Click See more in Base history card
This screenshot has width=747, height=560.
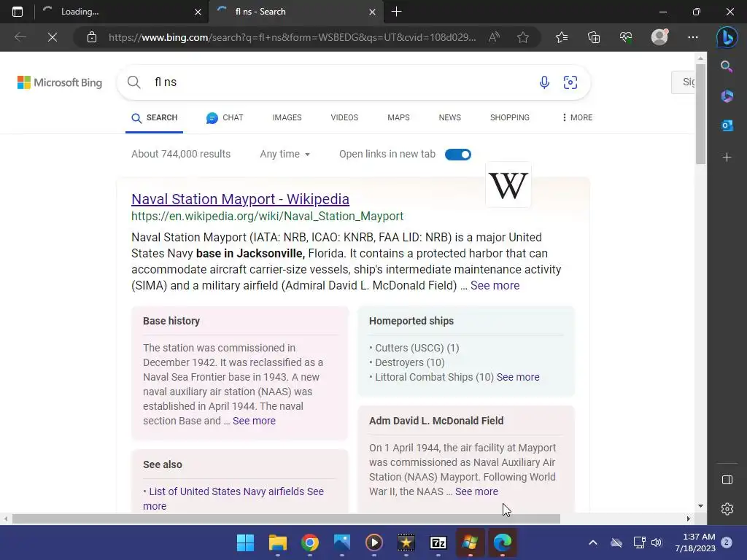254,421
